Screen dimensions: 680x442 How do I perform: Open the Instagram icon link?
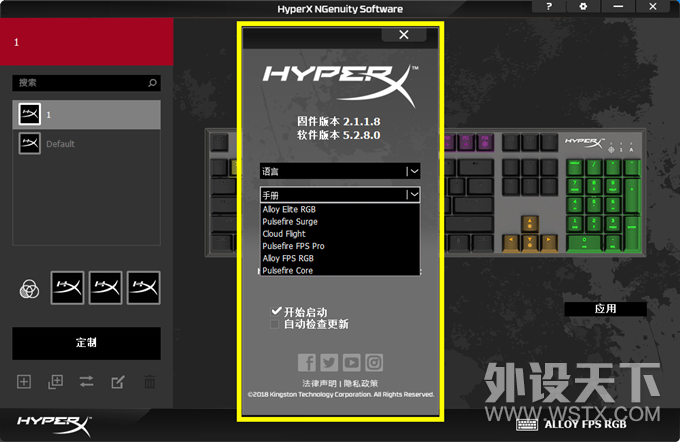point(374,363)
